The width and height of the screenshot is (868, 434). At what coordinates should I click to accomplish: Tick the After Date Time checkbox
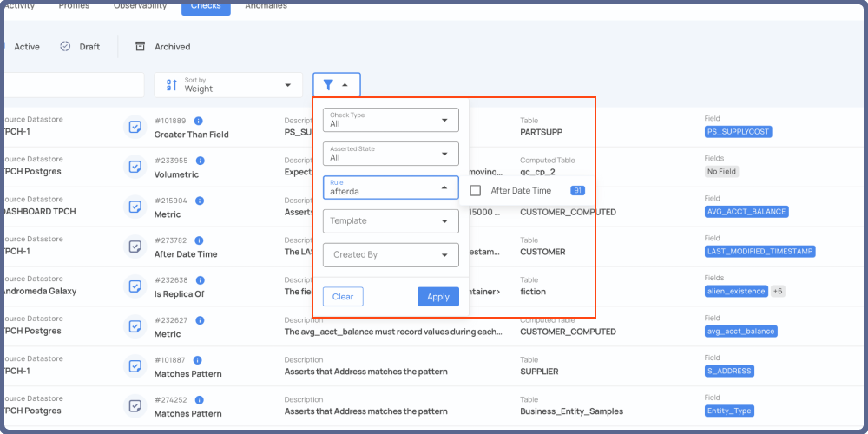[476, 190]
